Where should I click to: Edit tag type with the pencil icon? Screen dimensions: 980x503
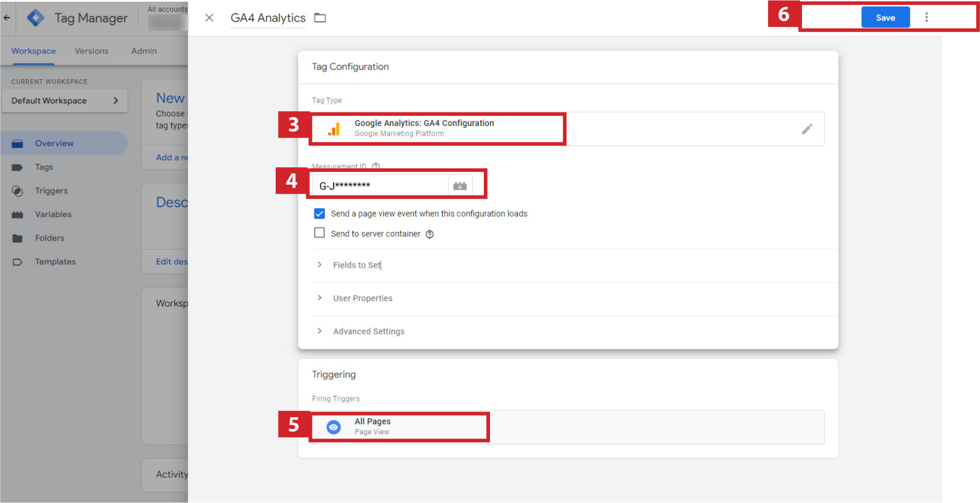coord(807,129)
